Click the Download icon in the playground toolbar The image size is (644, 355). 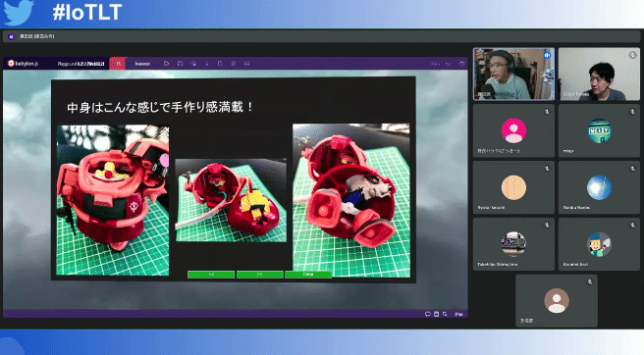coord(206,64)
